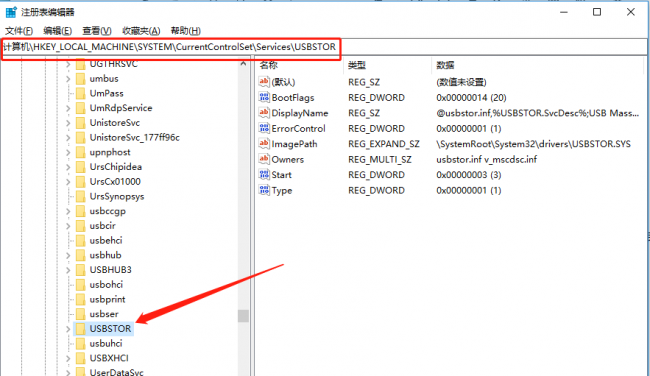Screen dimensions: 650x376
Task: Select the usbehci tree key
Action: (106, 240)
